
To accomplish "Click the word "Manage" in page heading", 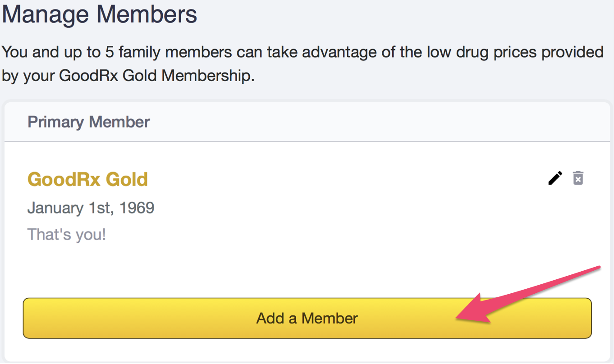I will tap(46, 14).
